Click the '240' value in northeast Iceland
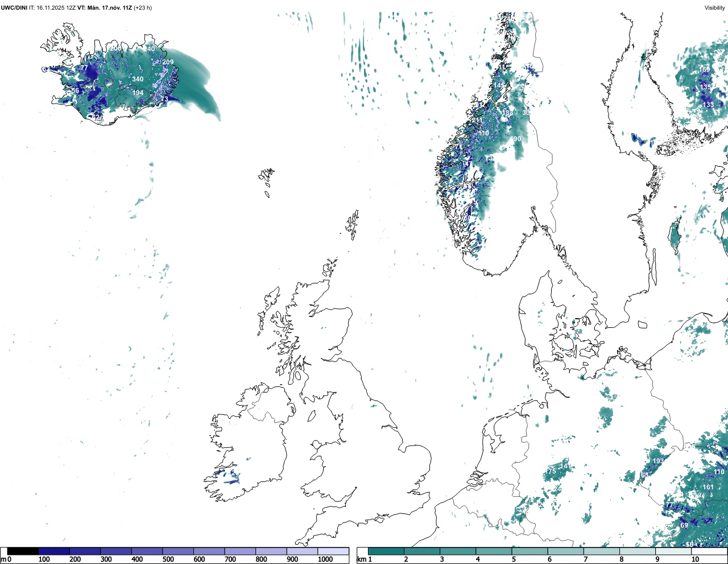Viewport: 728px width, 564px height. pyautogui.click(x=150, y=49)
